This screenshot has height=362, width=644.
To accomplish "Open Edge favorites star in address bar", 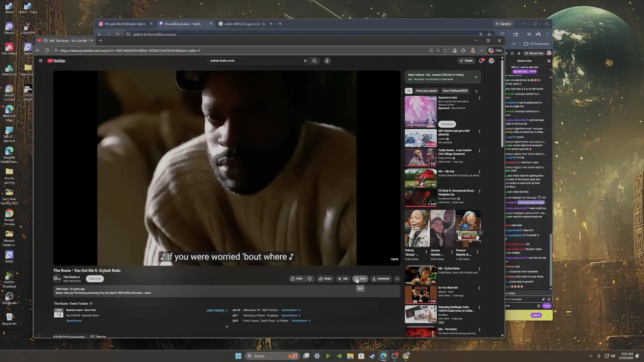I will point(446,50).
